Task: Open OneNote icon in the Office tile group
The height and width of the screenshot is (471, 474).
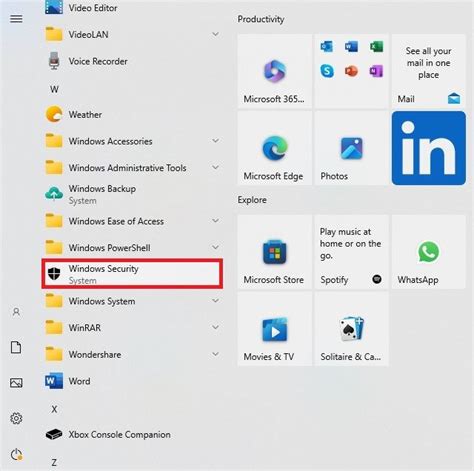Action: [x=376, y=71]
